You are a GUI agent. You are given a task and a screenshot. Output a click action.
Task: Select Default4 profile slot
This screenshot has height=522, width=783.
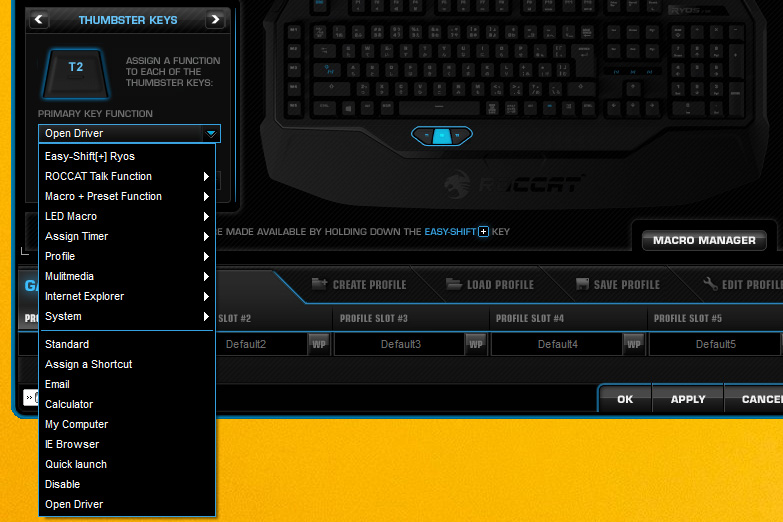558,344
